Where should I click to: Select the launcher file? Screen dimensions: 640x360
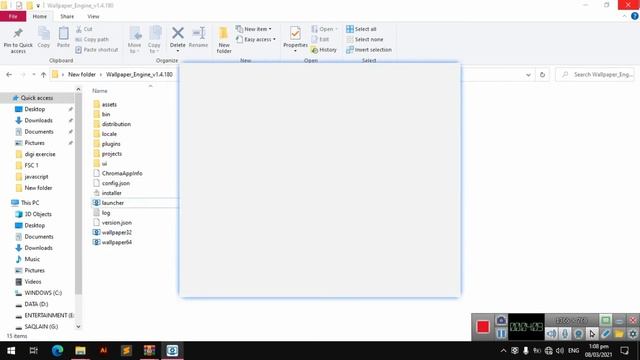[113, 203]
